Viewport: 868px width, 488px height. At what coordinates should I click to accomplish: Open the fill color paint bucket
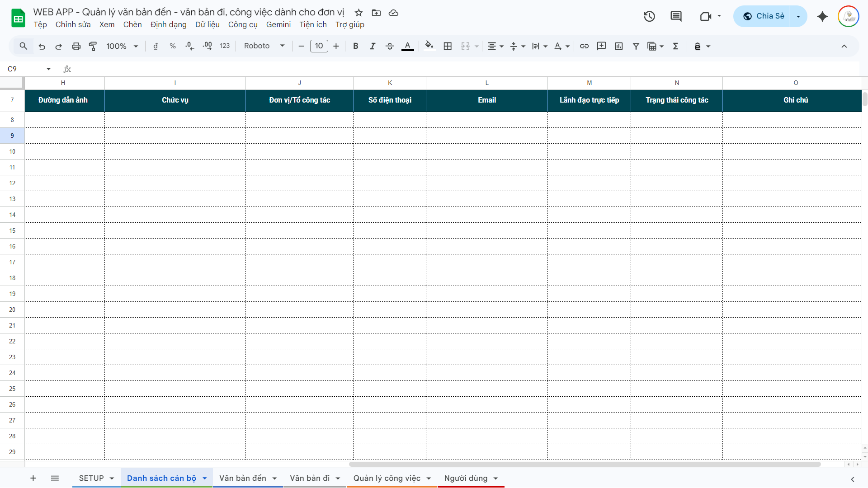[x=429, y=46]
